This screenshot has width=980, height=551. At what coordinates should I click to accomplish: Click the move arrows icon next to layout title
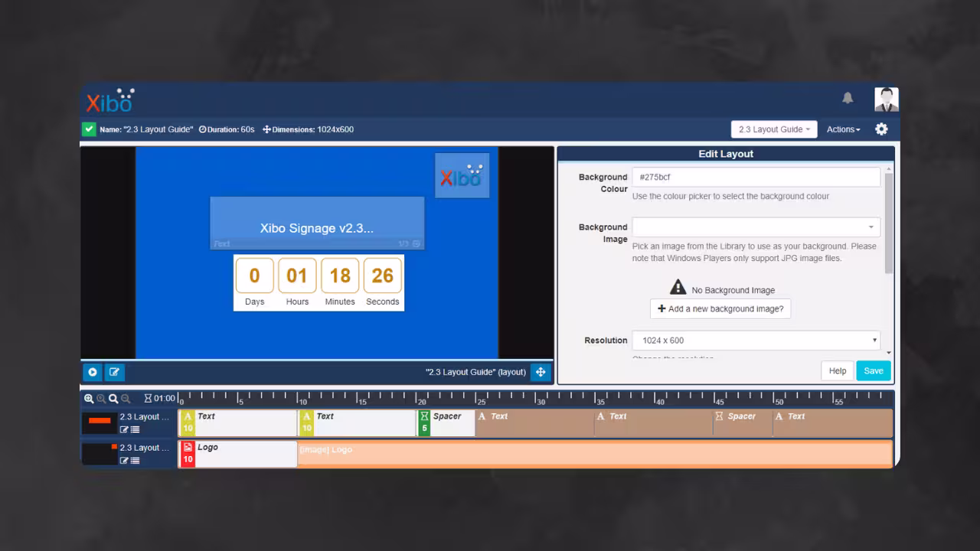(541, 372)
